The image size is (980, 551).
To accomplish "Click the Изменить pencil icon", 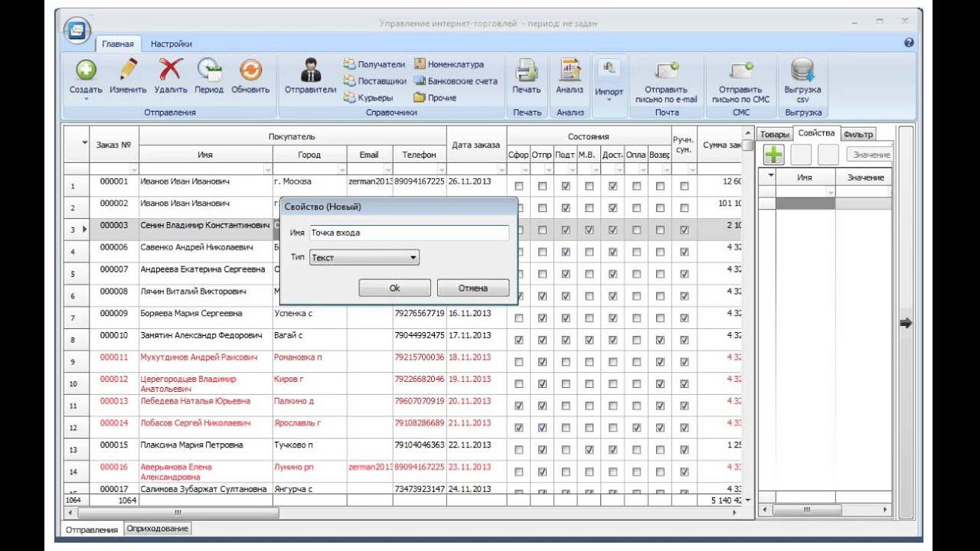I will [x=128, y=70].
